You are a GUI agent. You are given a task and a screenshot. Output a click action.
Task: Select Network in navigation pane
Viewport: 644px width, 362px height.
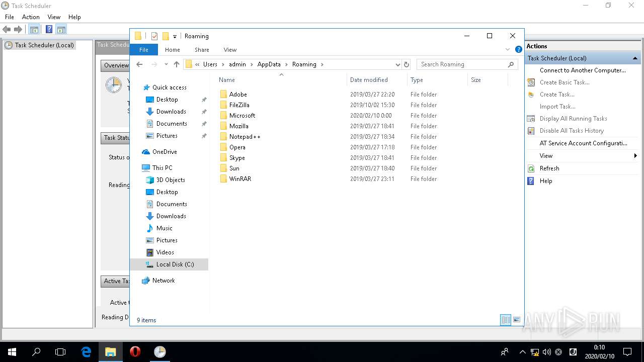[x=164, y=281]
